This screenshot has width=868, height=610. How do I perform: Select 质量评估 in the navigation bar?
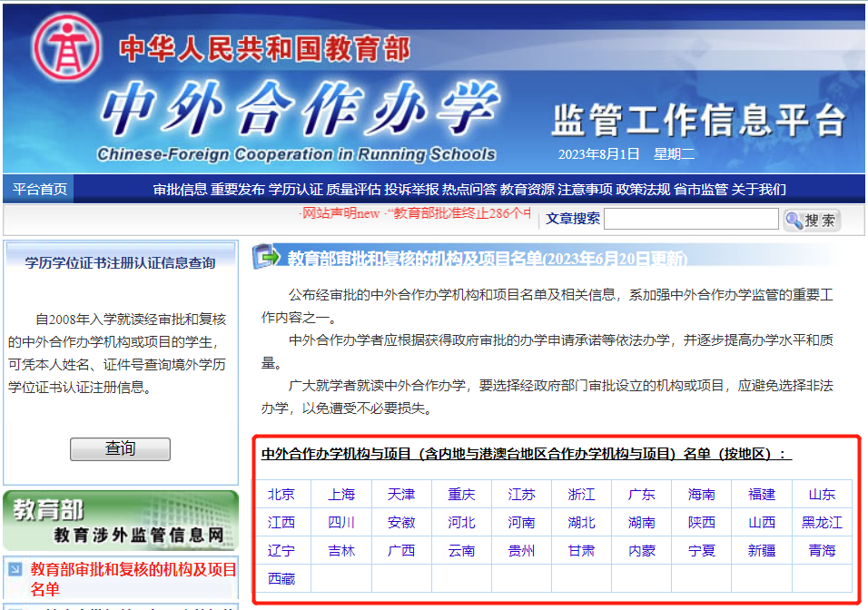point(354,190)
